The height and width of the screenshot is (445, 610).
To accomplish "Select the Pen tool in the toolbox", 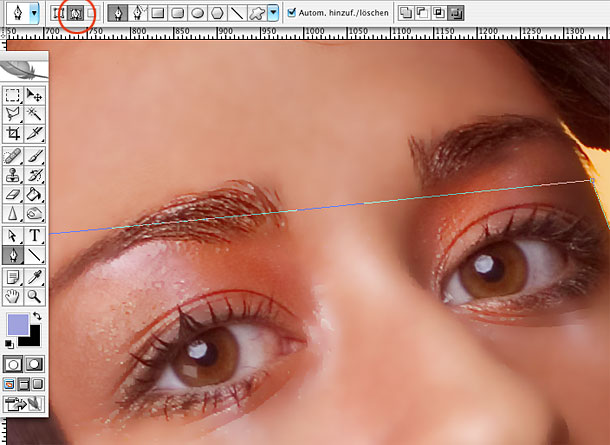I will (13, 255).
